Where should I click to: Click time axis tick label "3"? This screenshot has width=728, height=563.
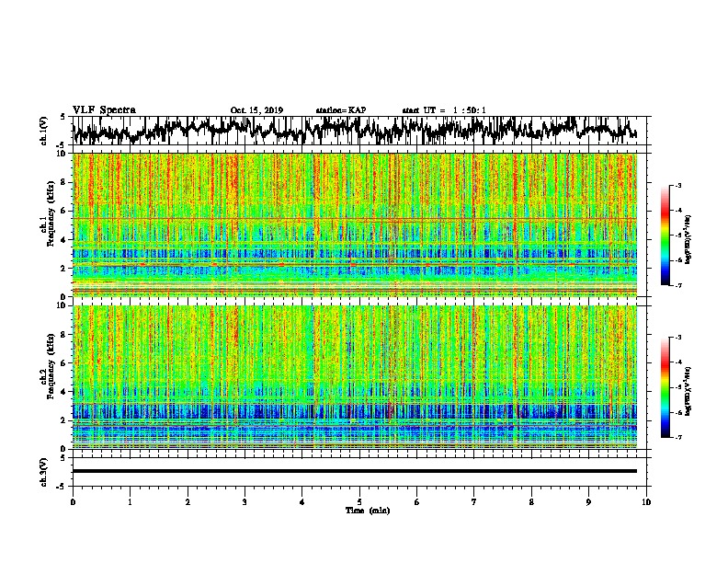click(245, 502)
